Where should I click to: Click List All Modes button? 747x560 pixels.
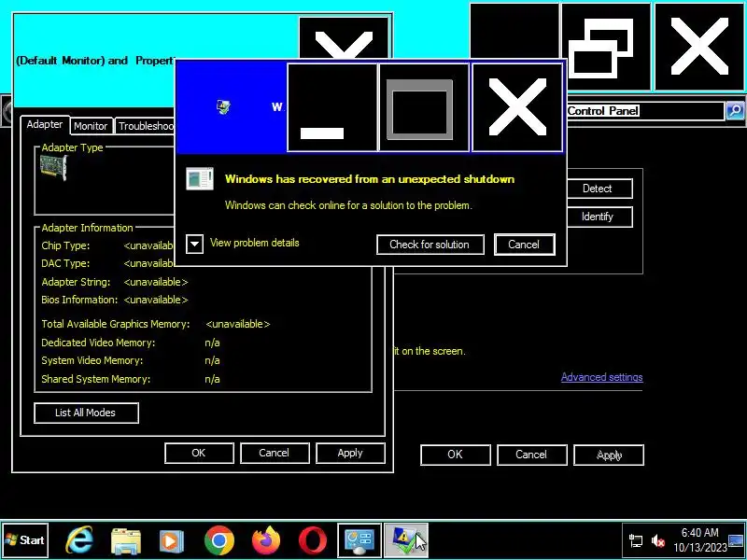point(86,413)
